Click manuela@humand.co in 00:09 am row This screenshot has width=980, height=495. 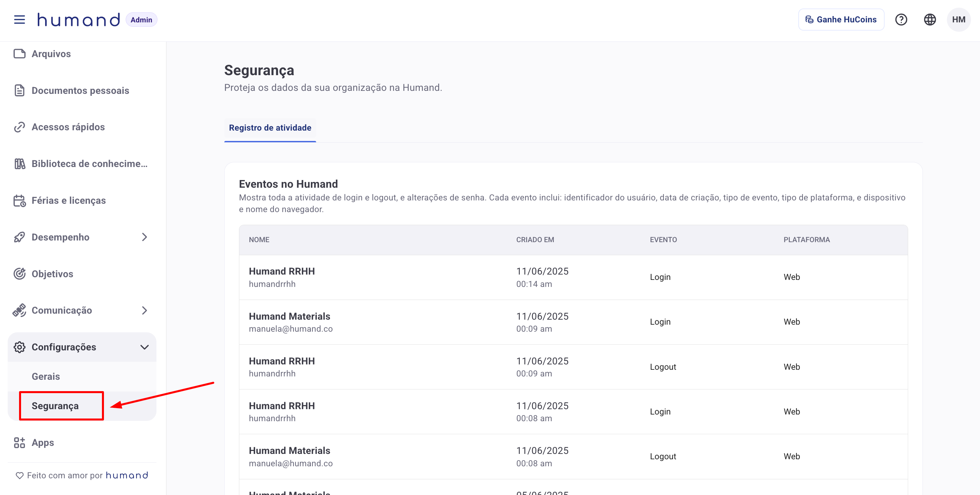[x=291, y=329]
